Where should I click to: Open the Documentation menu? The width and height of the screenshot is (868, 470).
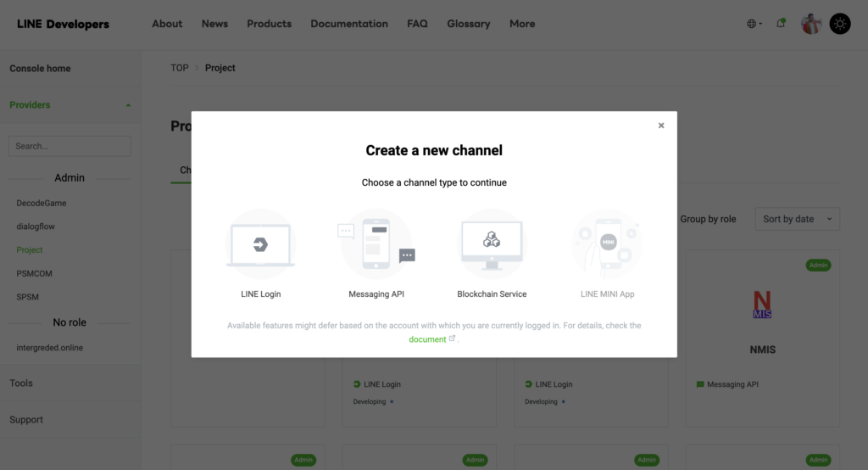pyautogui.click(x=349, y=24)
